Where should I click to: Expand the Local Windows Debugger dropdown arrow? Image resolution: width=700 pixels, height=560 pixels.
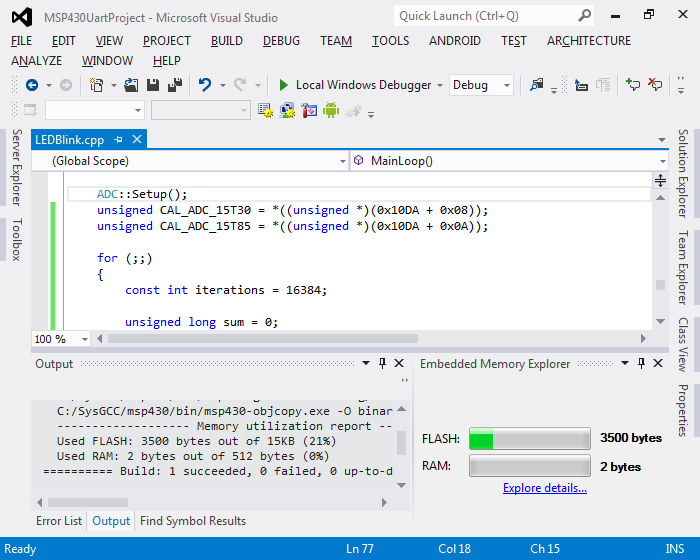(x=440, y=85)
